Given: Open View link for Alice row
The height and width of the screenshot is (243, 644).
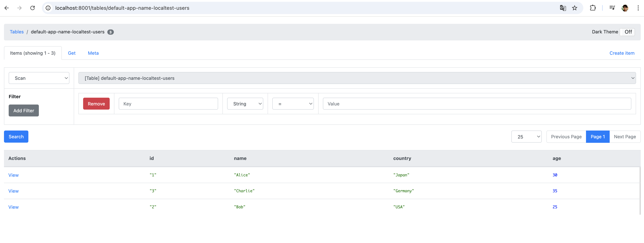Looking at the screenshot, I should point(14,175).
